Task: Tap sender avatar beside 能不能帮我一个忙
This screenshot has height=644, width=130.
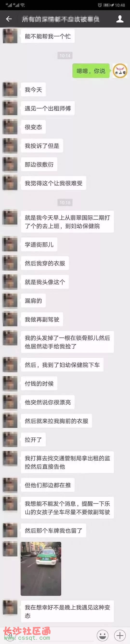Action: click(10, 36)
